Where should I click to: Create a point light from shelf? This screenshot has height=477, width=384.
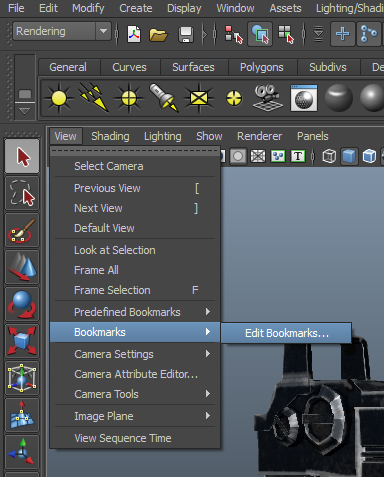click(x=129, y=98)
